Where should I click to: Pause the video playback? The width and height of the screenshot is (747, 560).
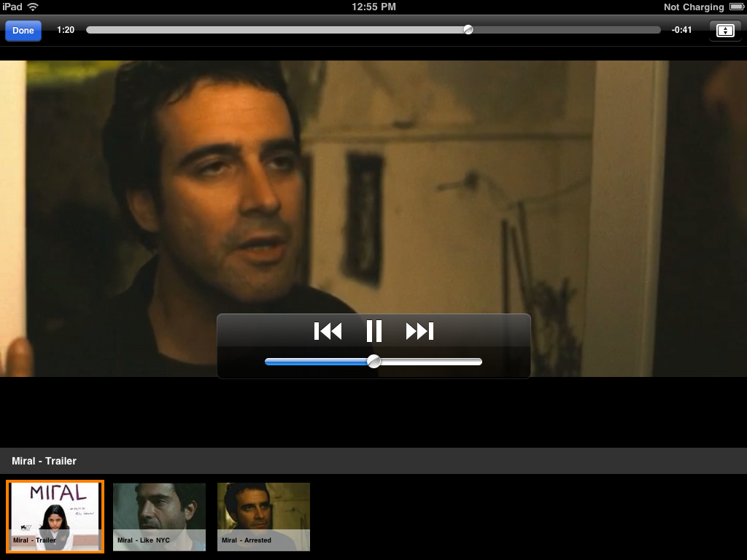pos(374,331)
